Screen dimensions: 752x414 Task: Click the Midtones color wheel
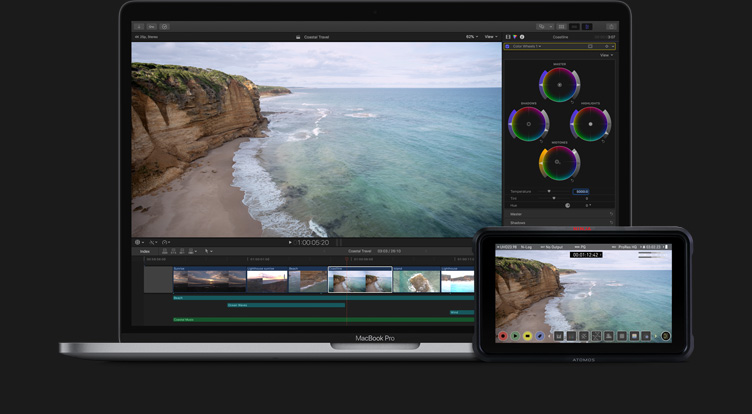[559, 163]
